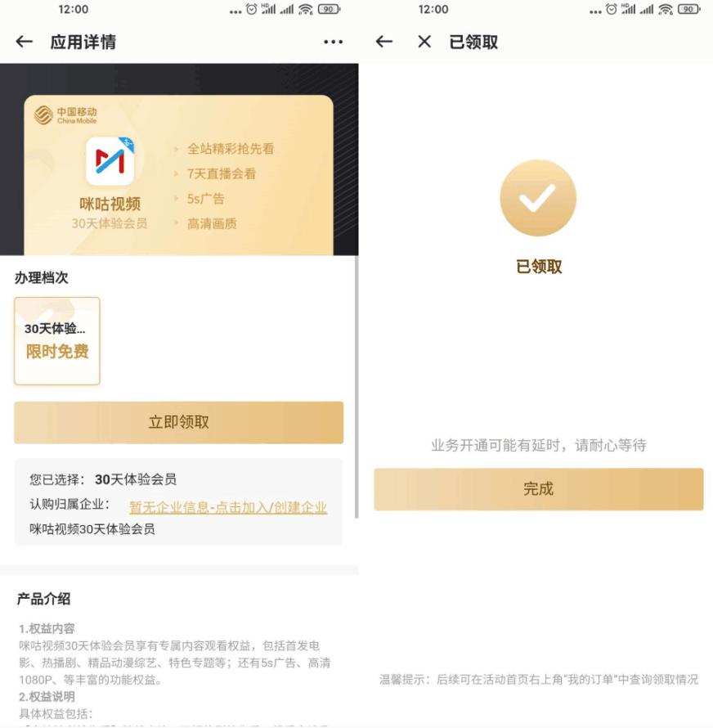Viewport: 713px width, 728px height.
Task: Open the three-dot more options menu
Action: coord(333,42)
